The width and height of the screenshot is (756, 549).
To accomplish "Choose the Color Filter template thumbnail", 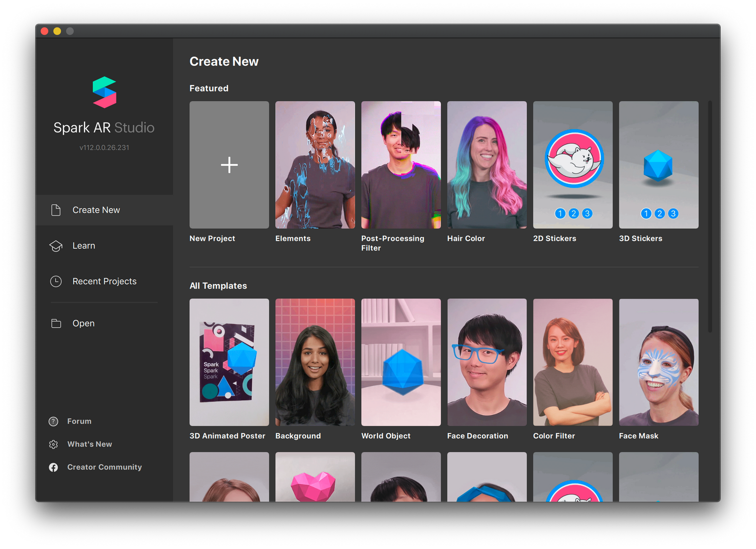I will point(573,362).
